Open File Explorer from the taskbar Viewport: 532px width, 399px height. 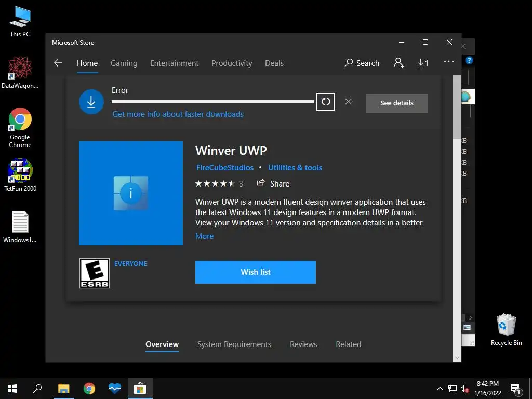coord(64,389)
